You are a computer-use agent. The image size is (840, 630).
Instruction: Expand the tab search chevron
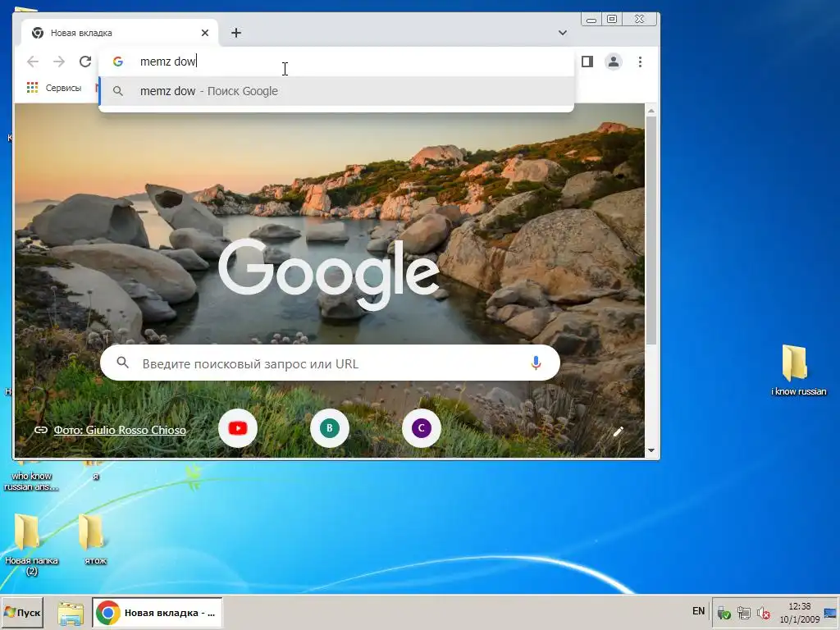click(x=563, y=33)
